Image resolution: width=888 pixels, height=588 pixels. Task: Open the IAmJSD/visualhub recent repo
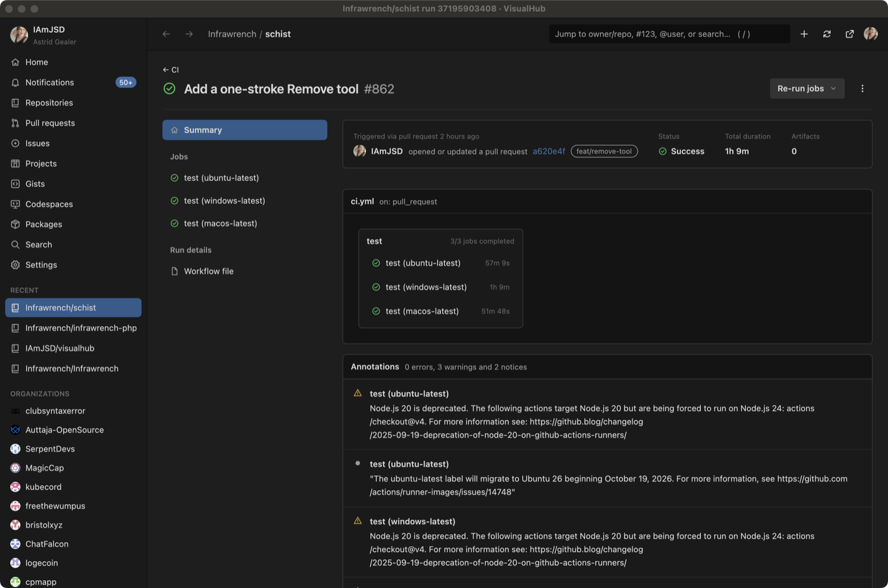pyautogui.click(x=73, y=348)
